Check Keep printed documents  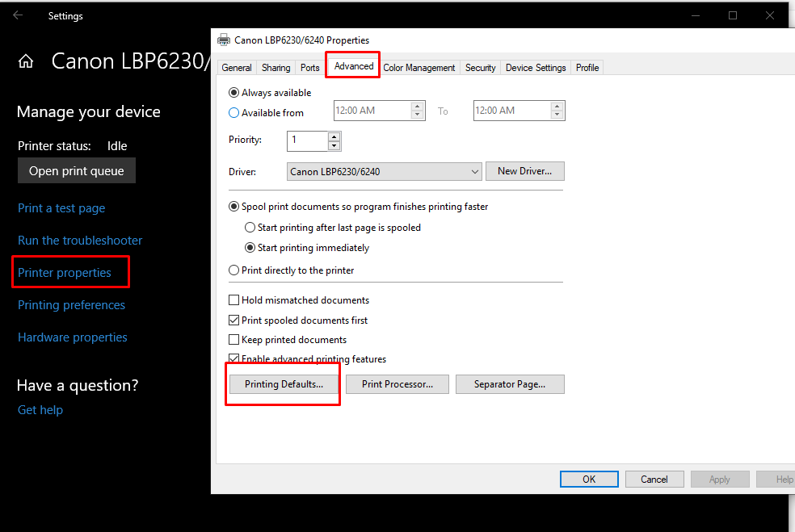(x=233, y=340)
